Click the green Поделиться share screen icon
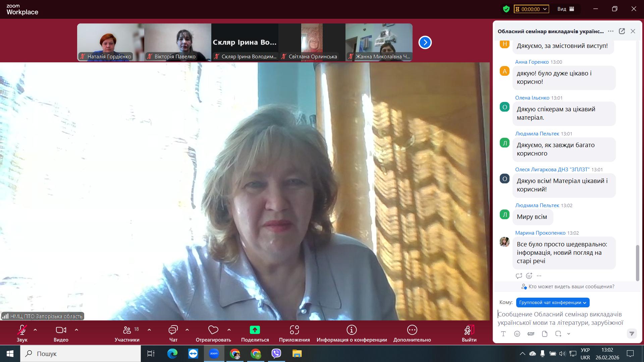The width and height of the screenshot is (644, 362). click(x=255, y=330)
